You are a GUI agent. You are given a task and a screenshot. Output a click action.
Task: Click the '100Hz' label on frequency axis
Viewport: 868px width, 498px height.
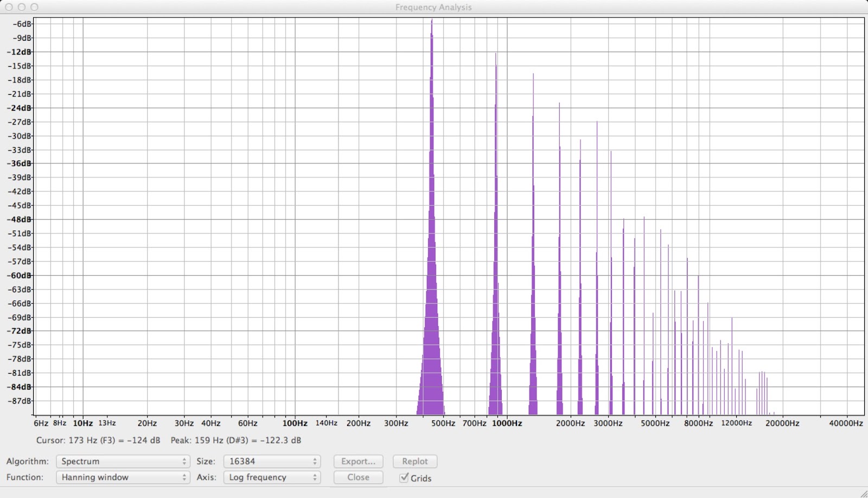[295, 423]
